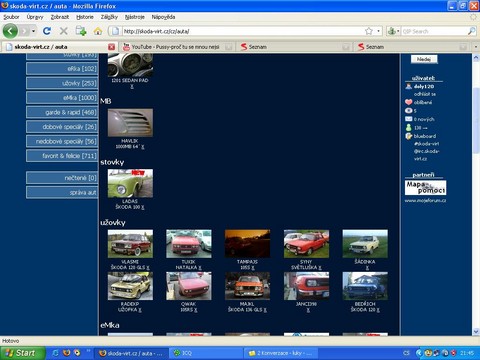Click the green Back navigation arrow
Viewport: 480px width, 360px height.
[x=10, y=31]
